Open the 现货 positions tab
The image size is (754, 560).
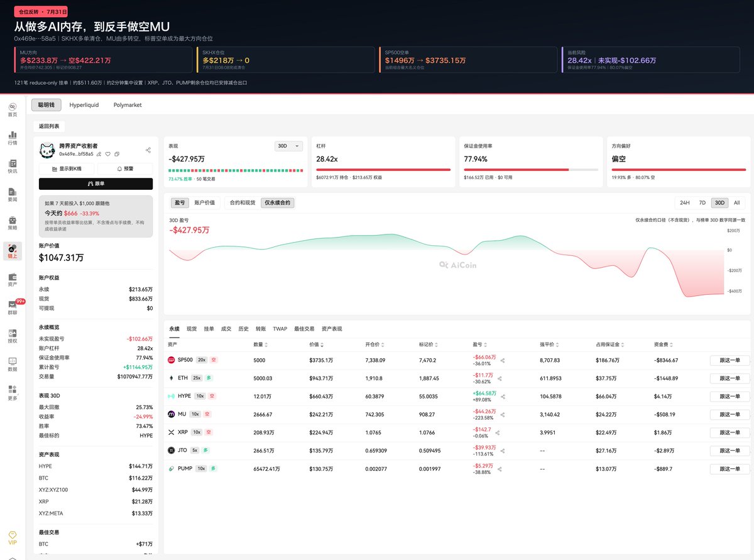pos(192,329)
